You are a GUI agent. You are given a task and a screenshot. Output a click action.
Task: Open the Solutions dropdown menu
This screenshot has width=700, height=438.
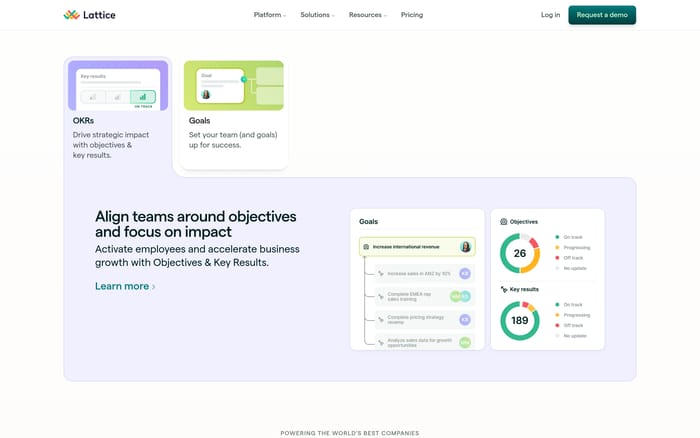point(317,15)
